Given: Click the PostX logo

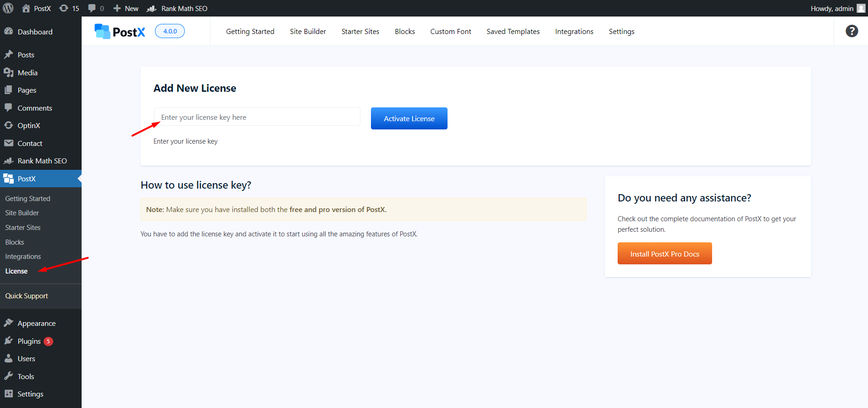Looking at the screenshot, I should tap(120, 31).
